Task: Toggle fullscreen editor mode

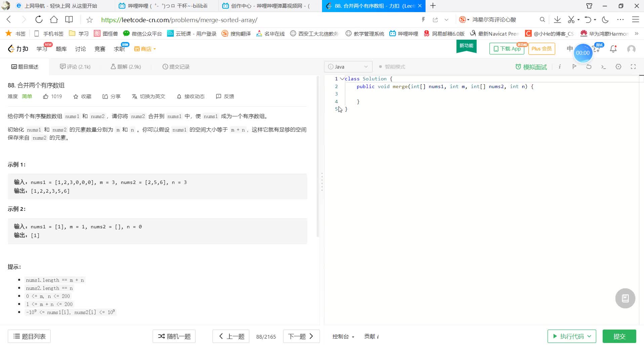Action: pyautogui.click(x=633, y=67)
